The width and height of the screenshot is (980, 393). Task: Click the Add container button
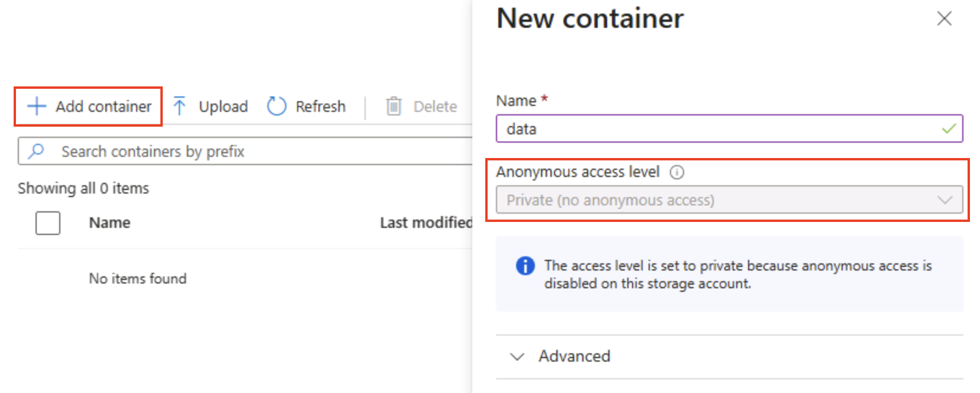click(x=87, y=106)
